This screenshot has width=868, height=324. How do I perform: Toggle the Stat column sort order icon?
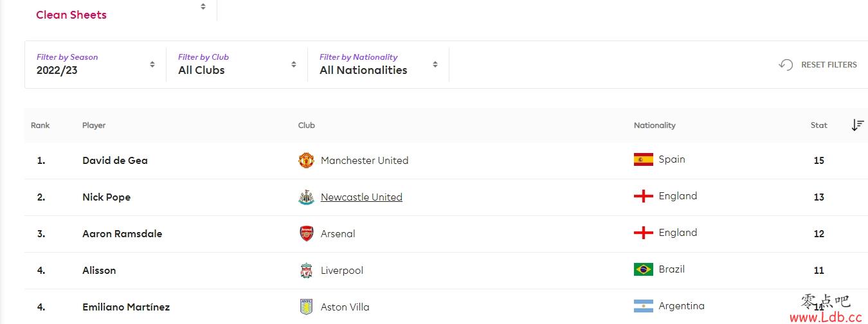pyautogui.click(x=858, y=125)
